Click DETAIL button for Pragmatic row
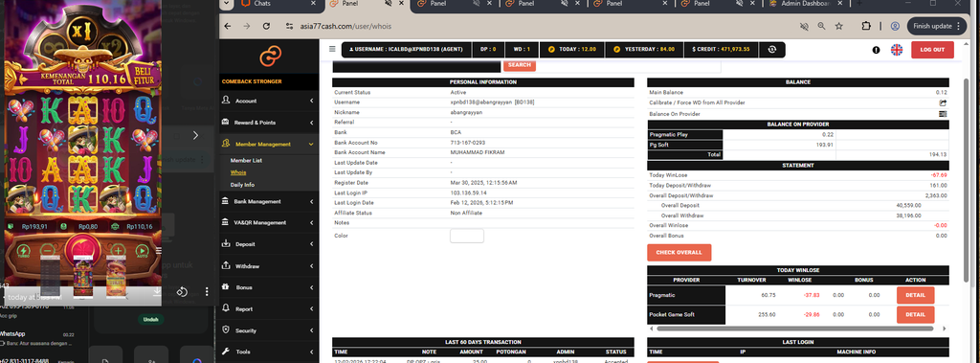 pos(915,295)
